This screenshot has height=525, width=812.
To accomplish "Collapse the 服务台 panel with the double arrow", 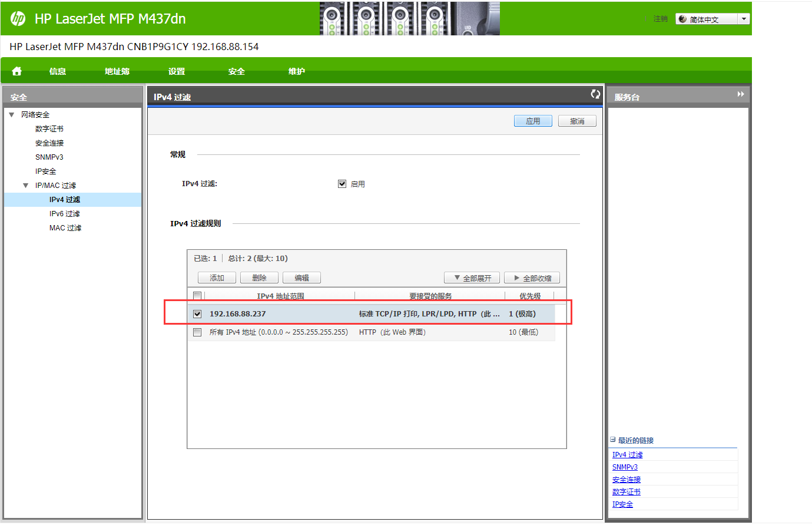I will click(x=741, y=94).
